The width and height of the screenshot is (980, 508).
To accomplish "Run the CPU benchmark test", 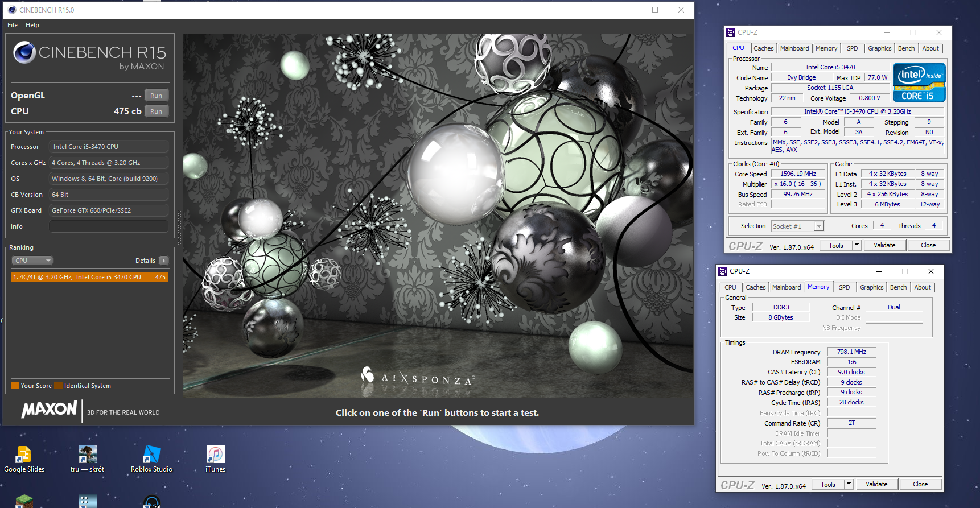I will point(157,111).
